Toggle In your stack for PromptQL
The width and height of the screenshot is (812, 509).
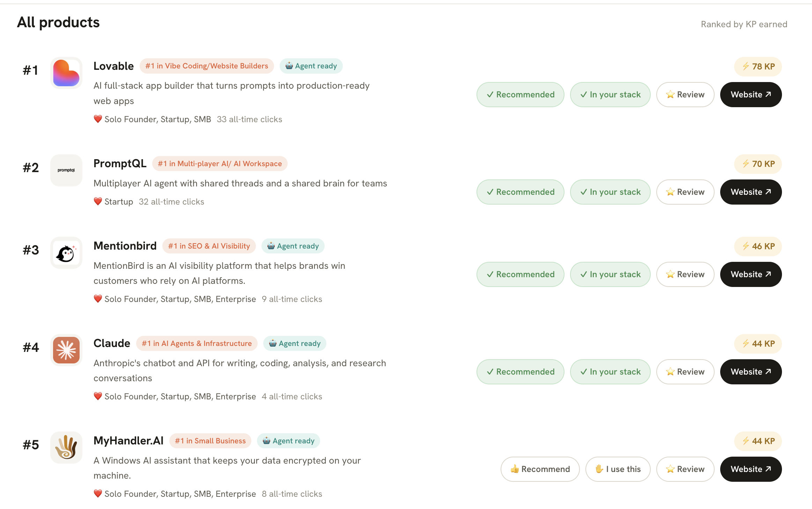[610, 192]
